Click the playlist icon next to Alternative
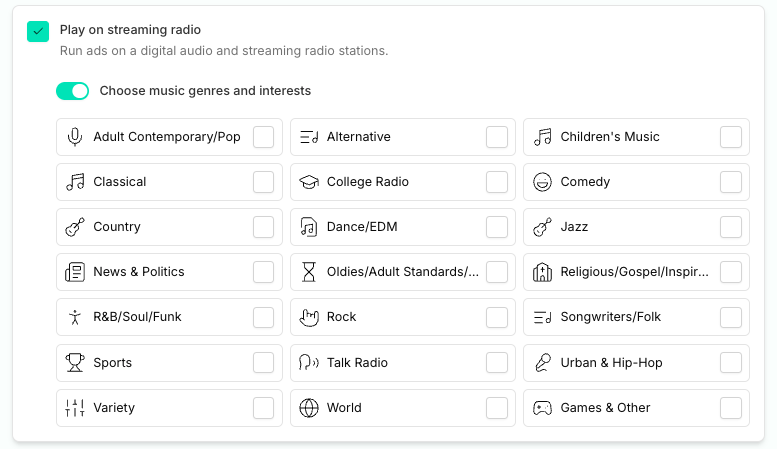The height and width of the screenshot is (449, 777). (309, 137)
